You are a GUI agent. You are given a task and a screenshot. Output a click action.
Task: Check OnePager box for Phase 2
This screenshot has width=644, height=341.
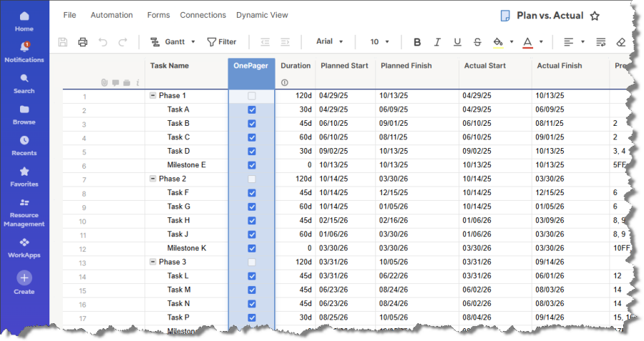(x=252, y=179)
